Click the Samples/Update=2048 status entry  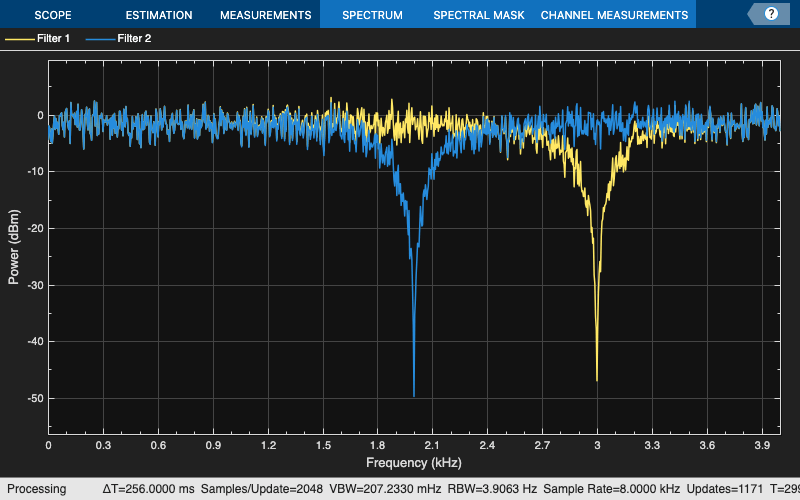tap(262, 489)
